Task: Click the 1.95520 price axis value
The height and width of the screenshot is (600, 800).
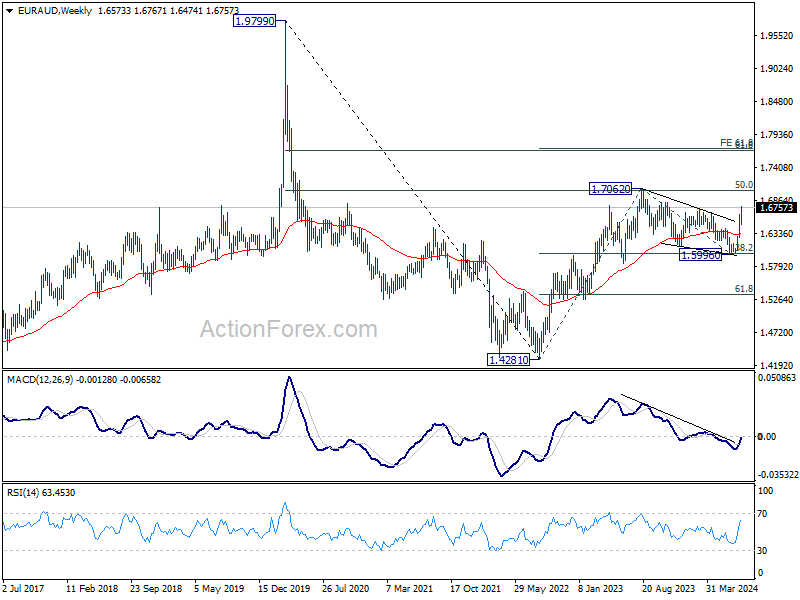Action: (777, 36)
